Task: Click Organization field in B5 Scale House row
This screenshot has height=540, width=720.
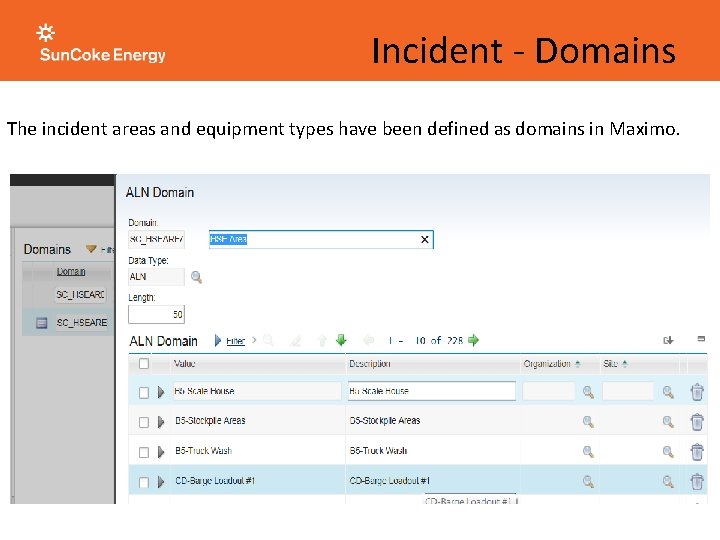Action: point(549,391)
